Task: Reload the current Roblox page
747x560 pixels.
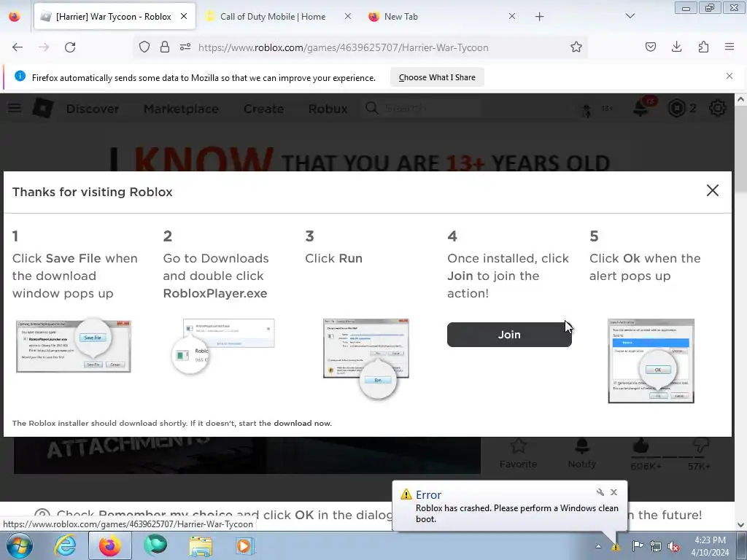Action: point(70,47)
